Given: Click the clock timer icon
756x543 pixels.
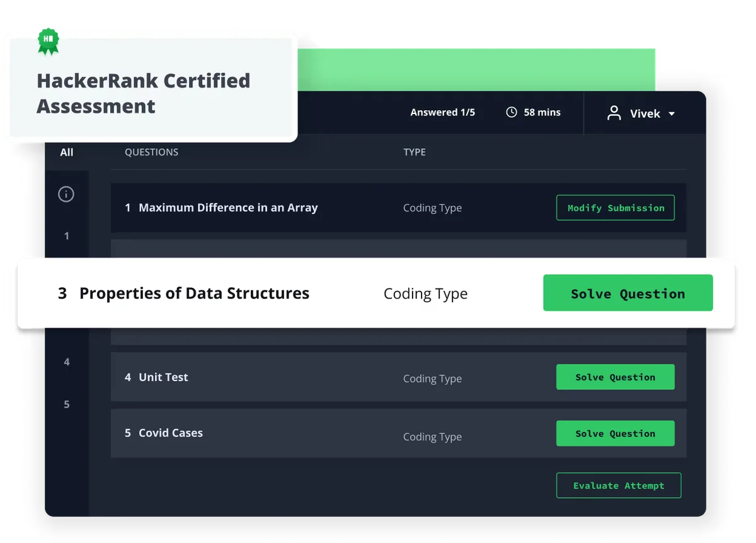Looking at the screenshot, I should pos(511,112).
